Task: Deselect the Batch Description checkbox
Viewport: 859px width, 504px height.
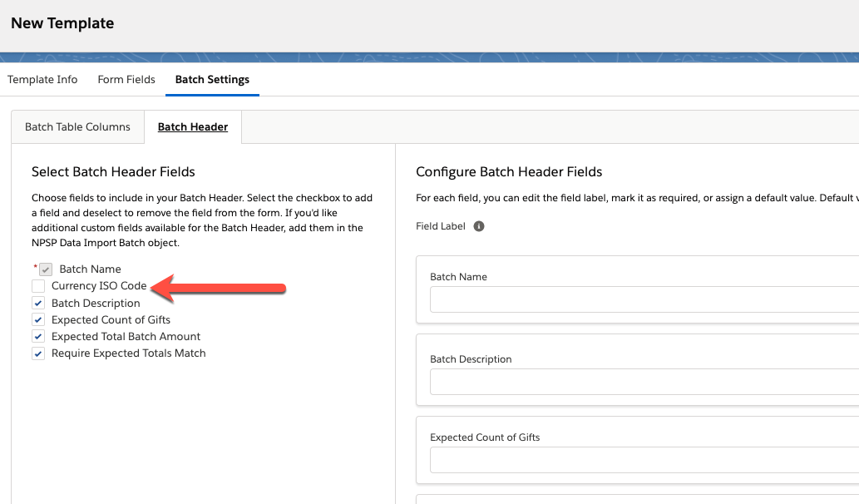Action: [37, 303]
